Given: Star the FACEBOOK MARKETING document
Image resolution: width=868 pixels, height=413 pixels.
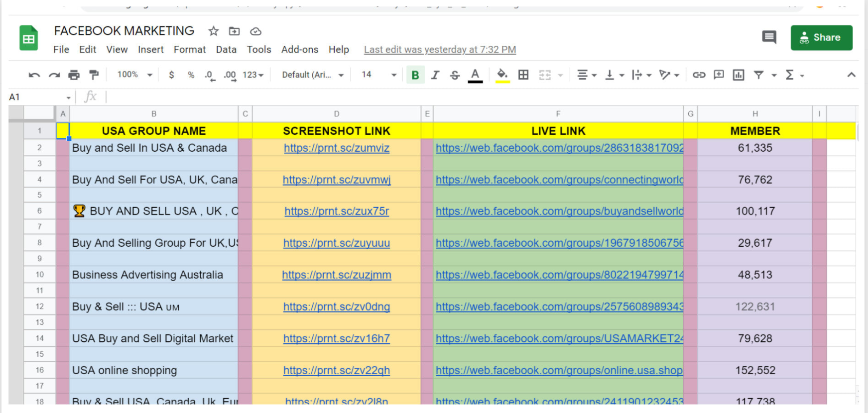Looking at the screenshot, I should tap(214, 31).
